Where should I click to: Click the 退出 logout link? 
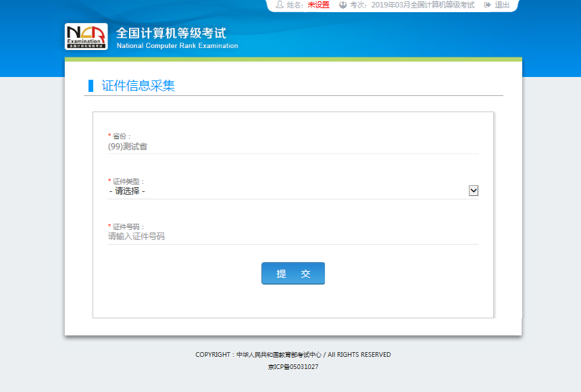point(502,5)
